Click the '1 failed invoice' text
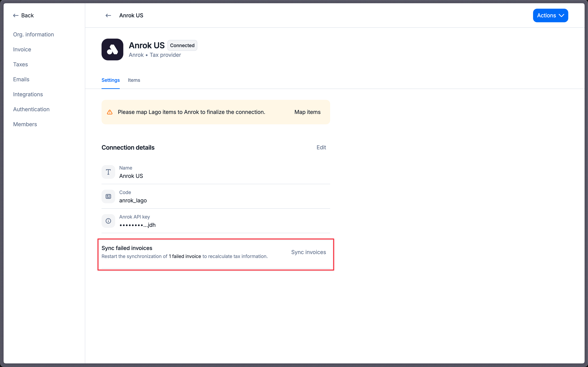Screen dimensions: 588x367 [185, 256]
